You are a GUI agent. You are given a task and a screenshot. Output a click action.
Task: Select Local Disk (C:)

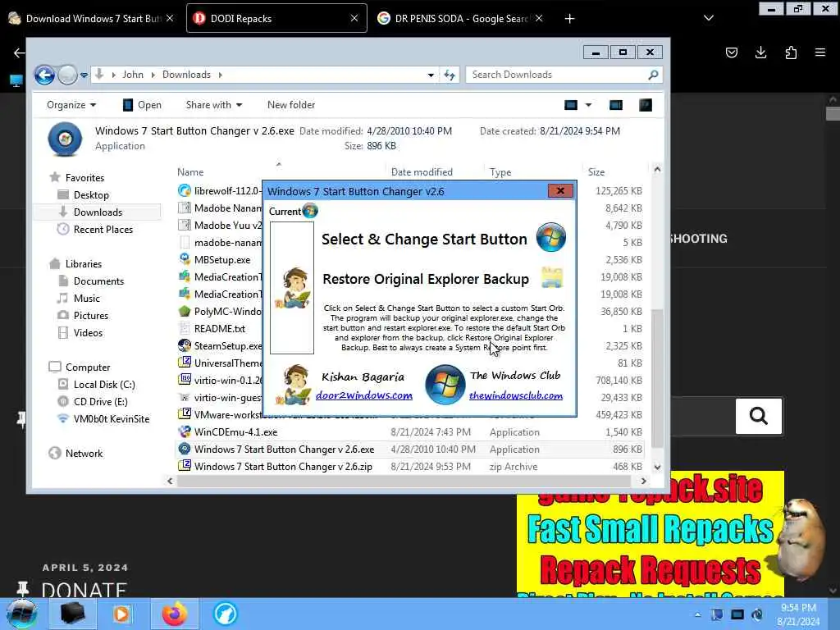[104, 384]
